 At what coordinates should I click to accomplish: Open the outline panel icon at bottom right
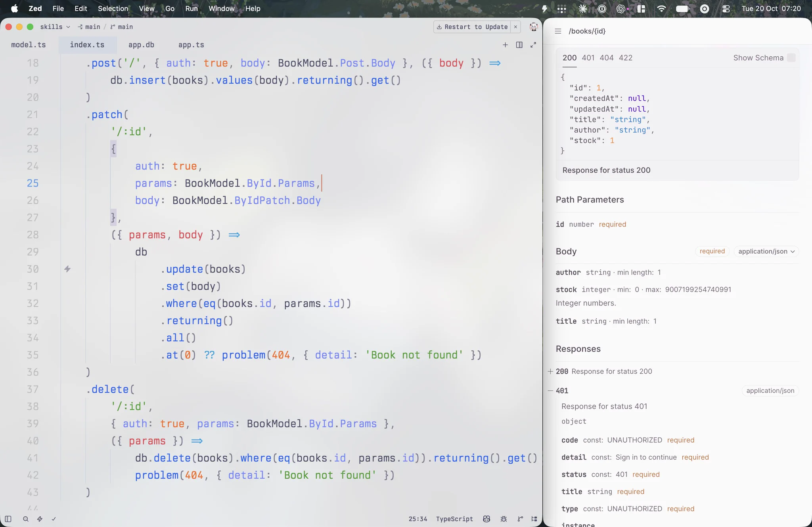[534, 519]
